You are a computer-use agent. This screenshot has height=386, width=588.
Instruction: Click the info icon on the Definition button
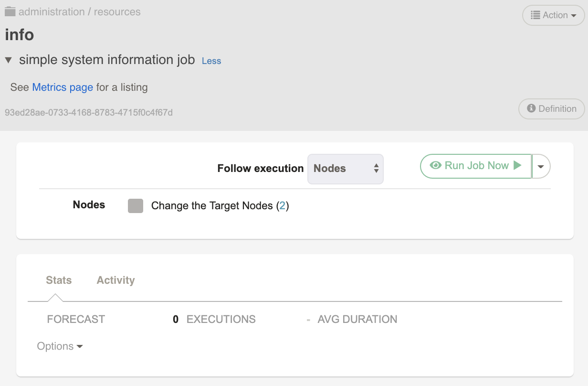pyautogui.click(x=532, y=109)
